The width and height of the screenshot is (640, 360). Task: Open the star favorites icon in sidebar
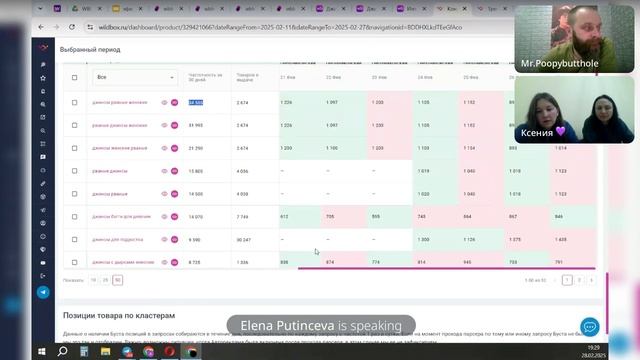pos(43,78)
